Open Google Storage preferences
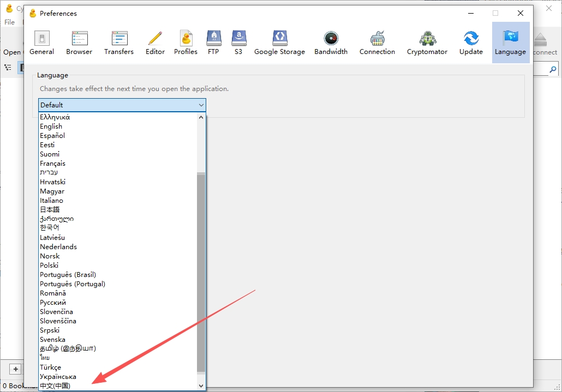The height and width of the screenshot is (392, 562). click(279, 43)
